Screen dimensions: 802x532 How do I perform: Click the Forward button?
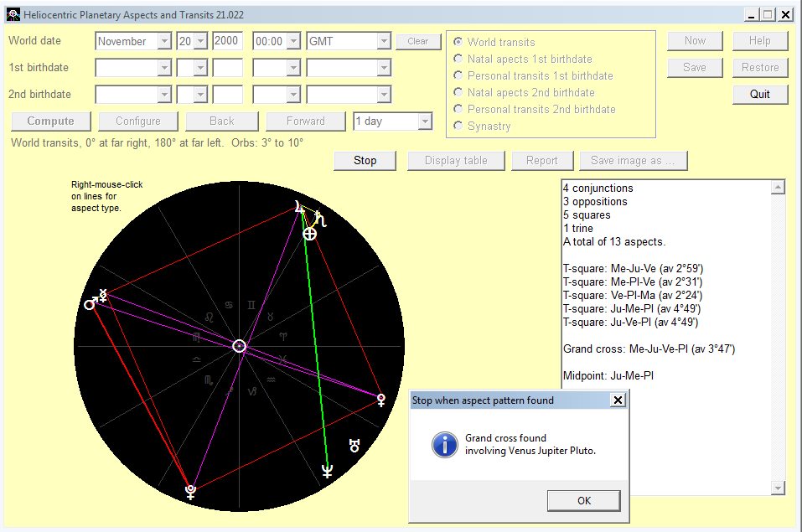(305, 121)
